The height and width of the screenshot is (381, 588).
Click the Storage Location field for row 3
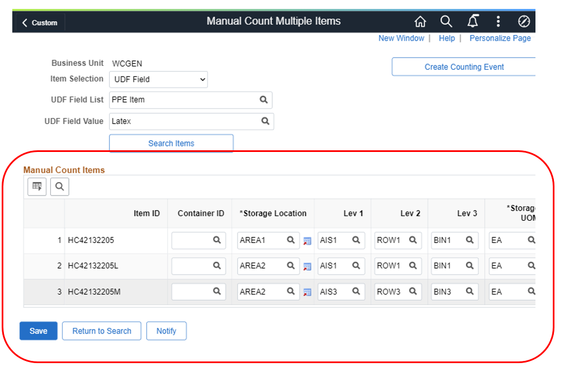pos(260,292)
